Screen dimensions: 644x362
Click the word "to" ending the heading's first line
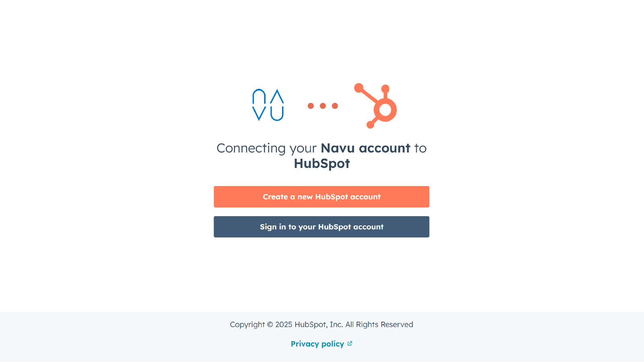coord(420,148)
